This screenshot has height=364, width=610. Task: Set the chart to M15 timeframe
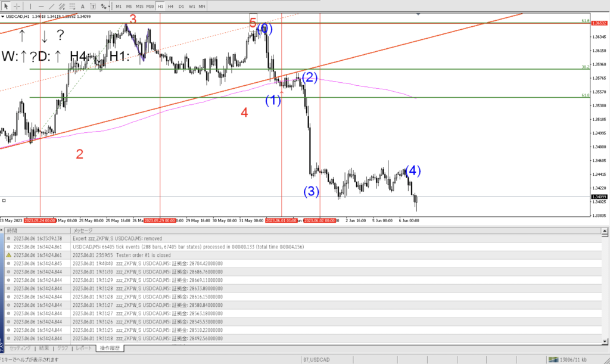tap(139, 6)
